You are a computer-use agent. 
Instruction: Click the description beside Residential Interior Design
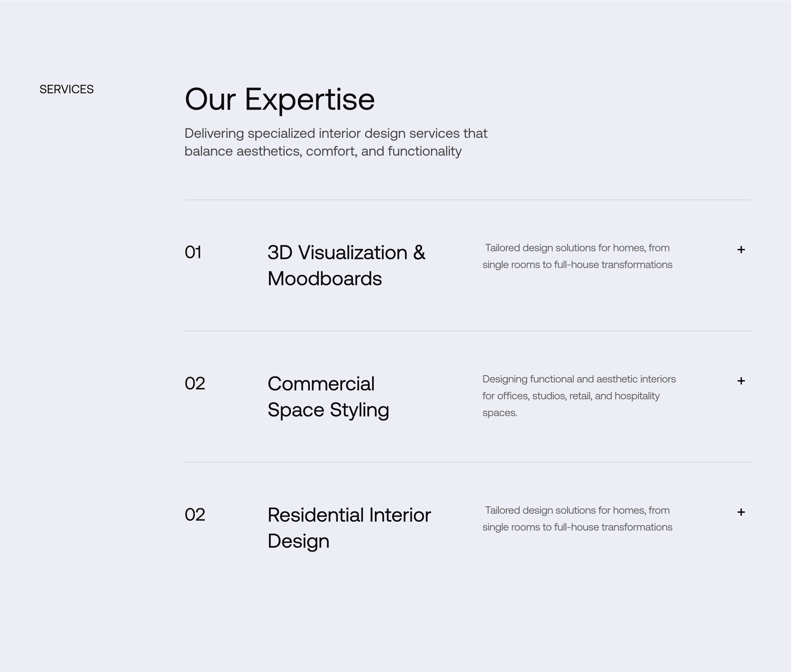pyautogui.click(x=577, y=519)
